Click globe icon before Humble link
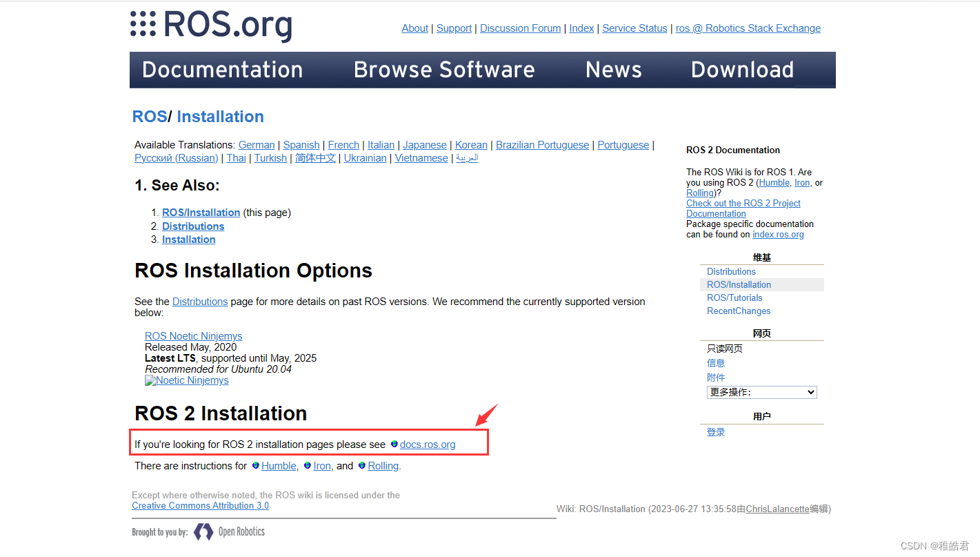The image size is (980, 557). click(256, 466)
